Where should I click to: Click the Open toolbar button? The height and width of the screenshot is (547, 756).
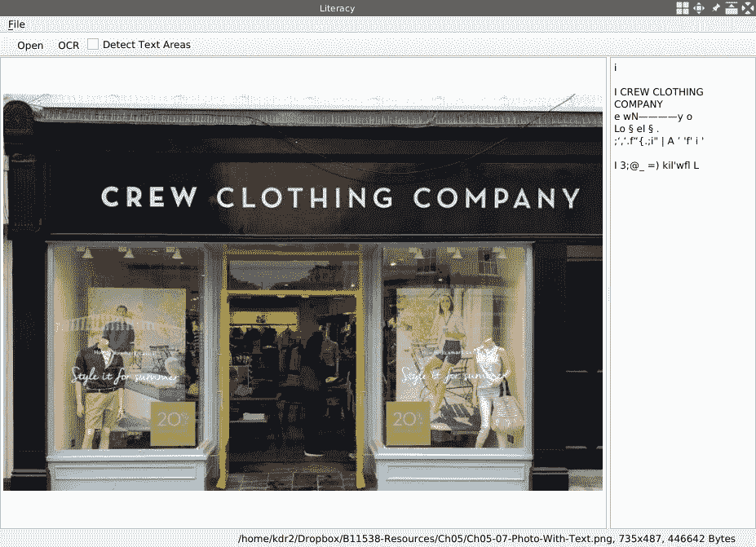coord(30,45)
